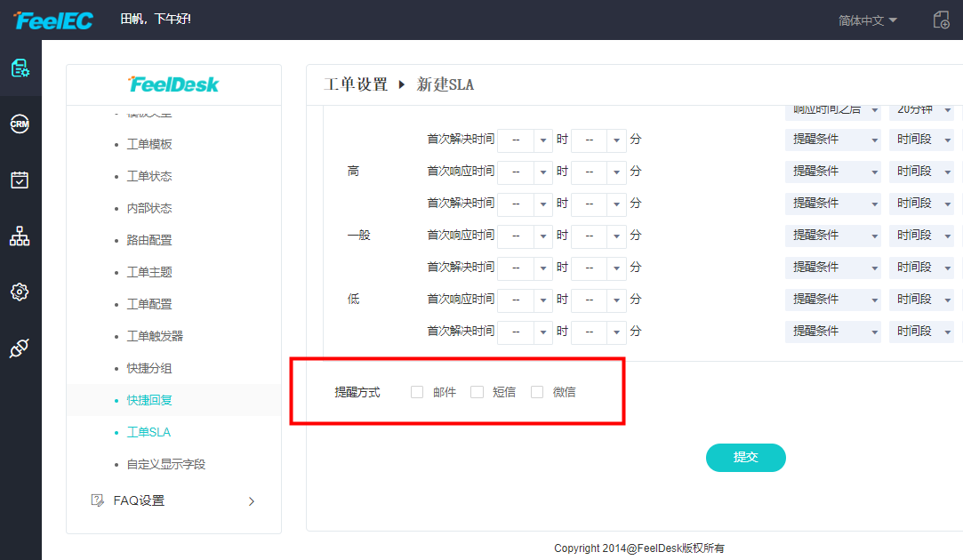This screenshot has width=963, height=560.
Task: Check the 短信 reminder option
Action: tap(477, 391)
